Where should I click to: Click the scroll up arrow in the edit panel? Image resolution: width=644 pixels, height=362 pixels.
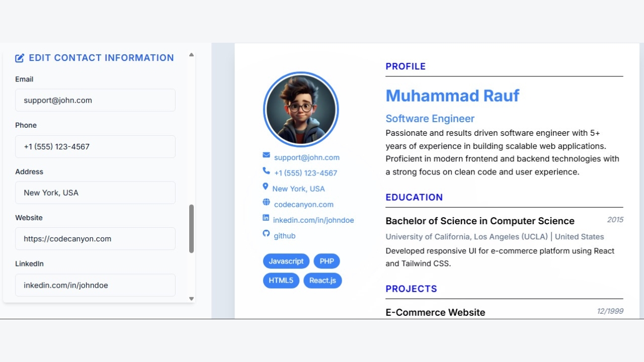pos(191,55)
